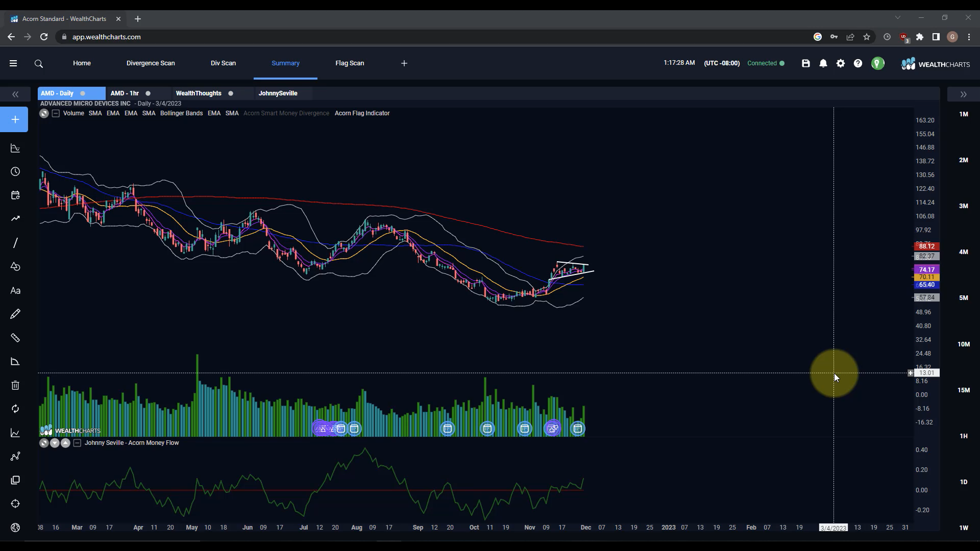The height and width of the screenshot is (551, 980).
Task: Toggle the Bollinger Bands indicator
Action: pyautogui.click(x=181, y=113)
